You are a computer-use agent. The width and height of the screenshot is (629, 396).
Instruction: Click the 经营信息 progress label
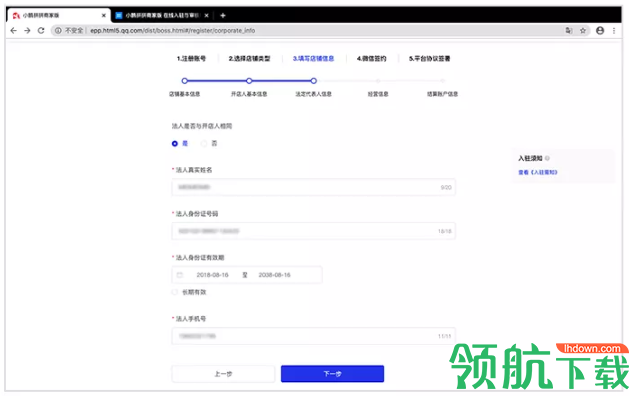pyautogui.click(x=378, y=94)
